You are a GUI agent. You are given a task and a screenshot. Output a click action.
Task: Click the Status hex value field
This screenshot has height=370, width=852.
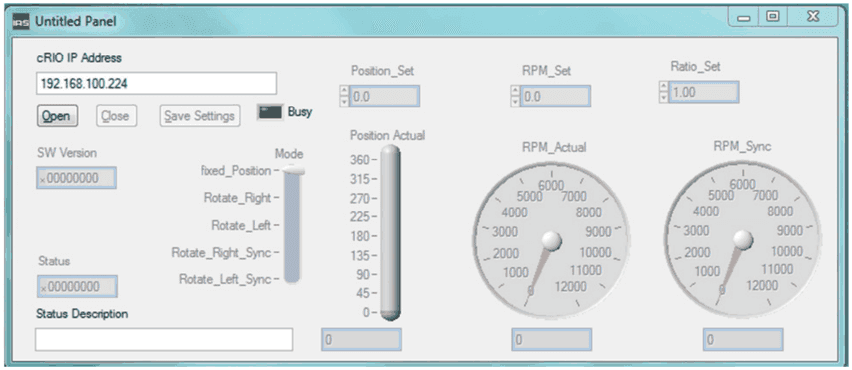click(77, 286)
